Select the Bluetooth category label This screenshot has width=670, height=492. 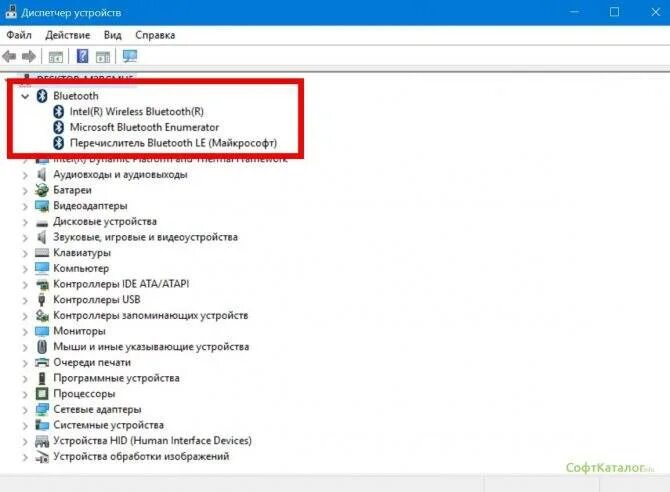[76, 96]
